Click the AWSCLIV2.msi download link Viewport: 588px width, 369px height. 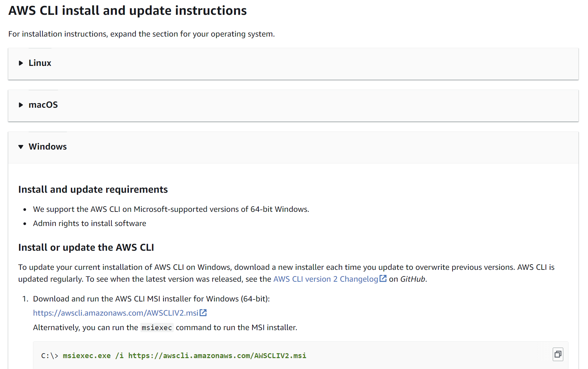116,313
